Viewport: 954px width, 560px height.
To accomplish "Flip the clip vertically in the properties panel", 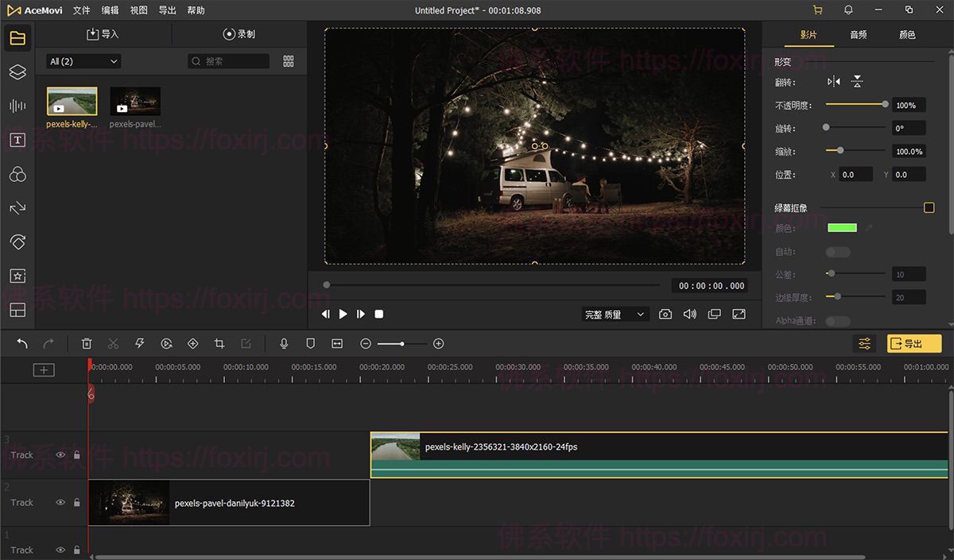I will tap(856, 81).
